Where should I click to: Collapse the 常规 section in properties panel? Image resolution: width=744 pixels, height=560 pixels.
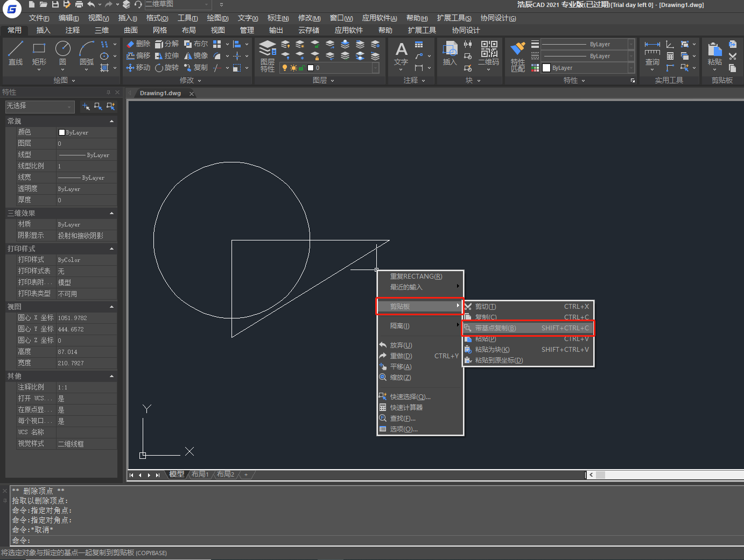(x=111, y=122)
